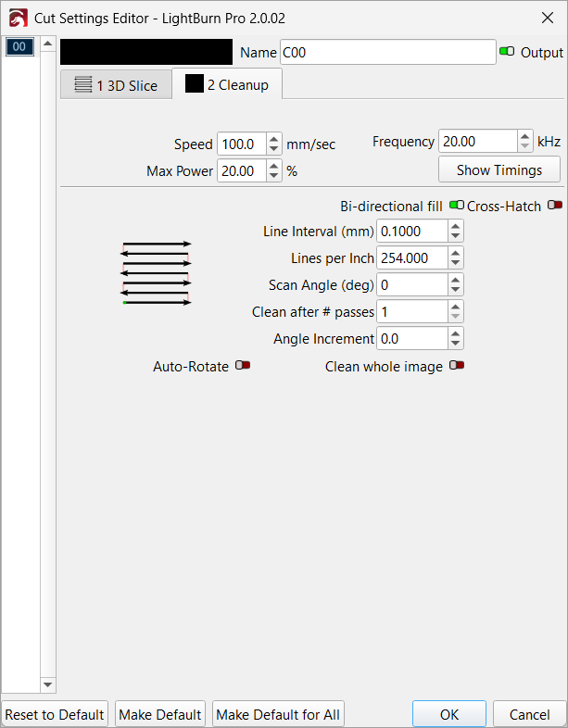This screenshot has height=728, width=568.
Task: Enable Clean whole image option
Action: click(x=456, y=366)
